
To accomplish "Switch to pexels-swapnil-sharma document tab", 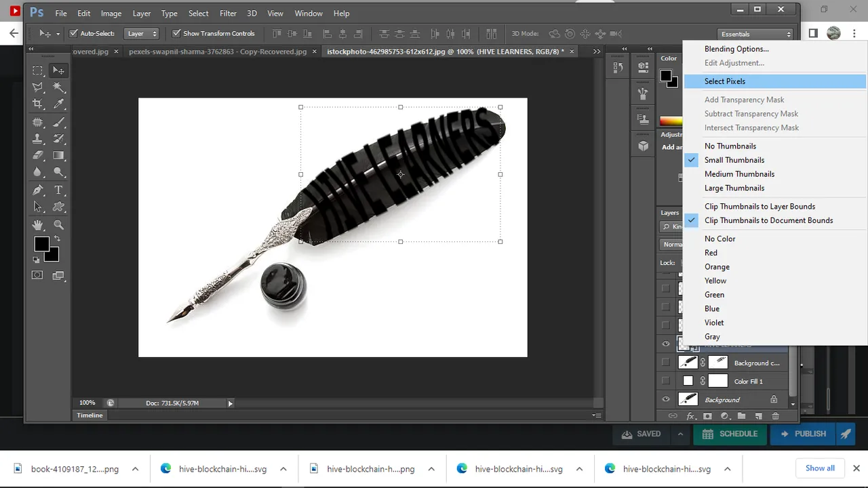I will point(217,52).
